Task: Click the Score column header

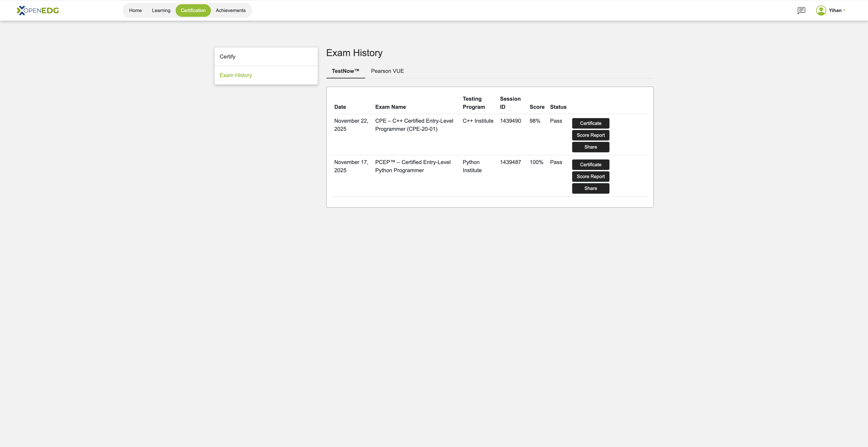Action: (537, 107)
